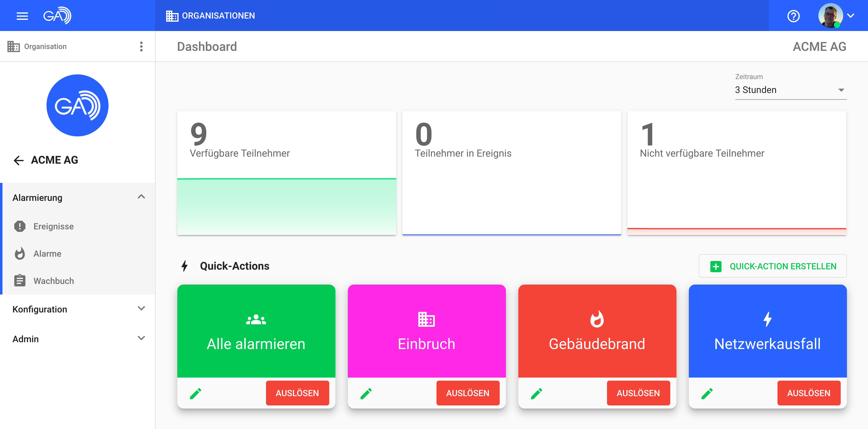Click the help question mark icon
Screen dimensions: 868x429
793,16
